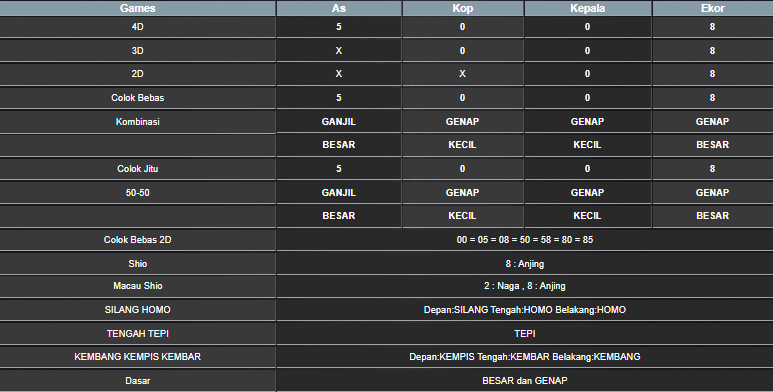Image resolution: width=773 pixels, height=392 pixels.
Task: Click the As column header
Action: point(339,8)
